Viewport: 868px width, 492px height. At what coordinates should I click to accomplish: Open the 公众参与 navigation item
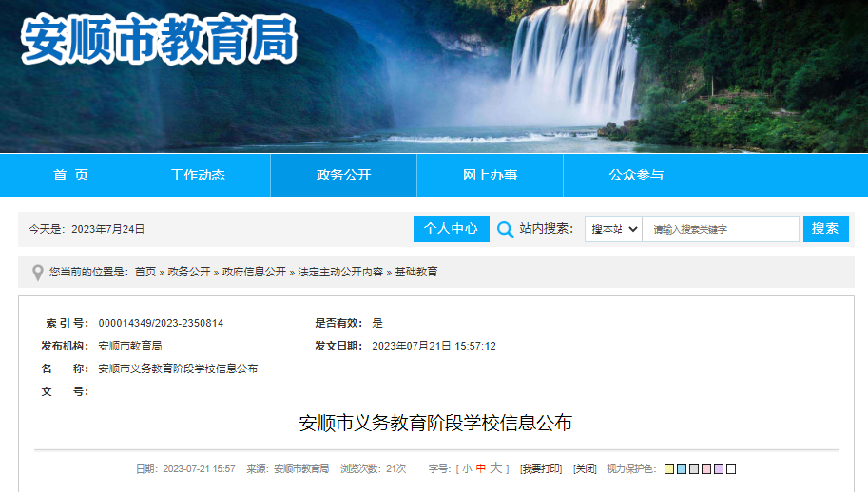pyautogui.click(x=636, y=176)
